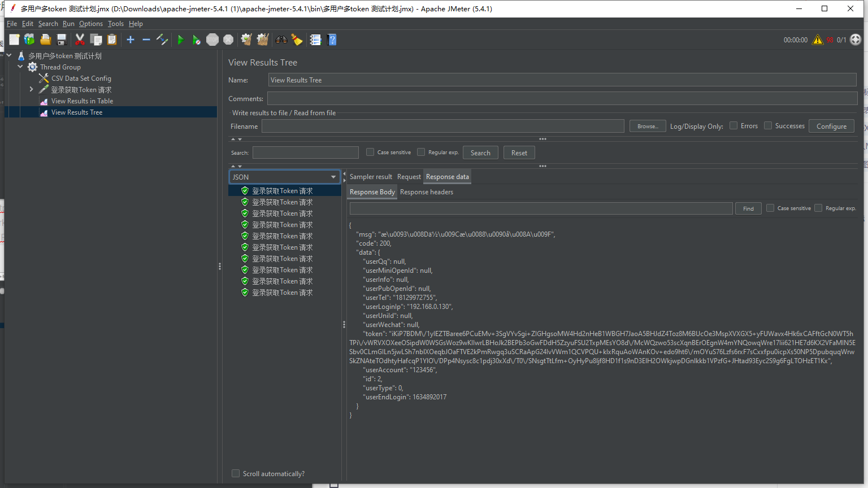Click the warning triangle log icon
The width and height of the screenshot is (868, 488).
click(x=818, y=40)
